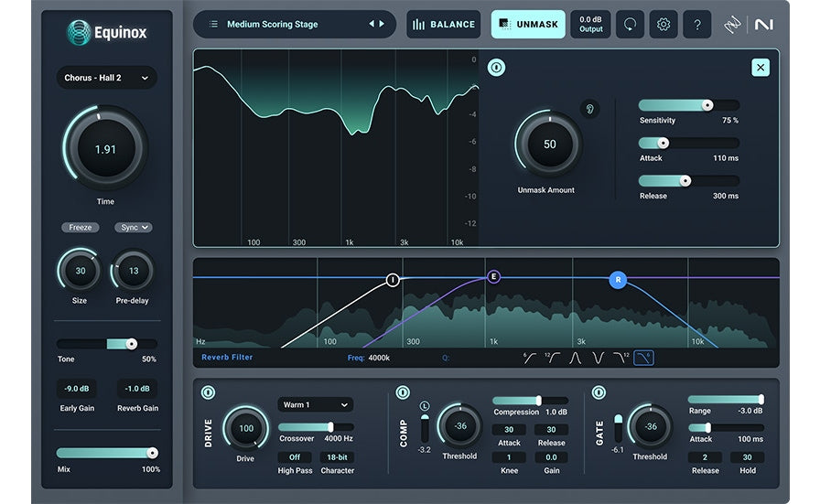Click the Gate Range slider handle
This screenshot has width=820, height=504.
[761, 400]
